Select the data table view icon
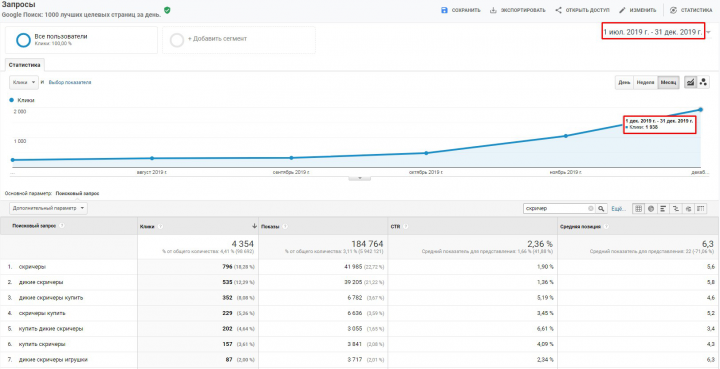Screen dimensions: 720x369 click(638, 208)
